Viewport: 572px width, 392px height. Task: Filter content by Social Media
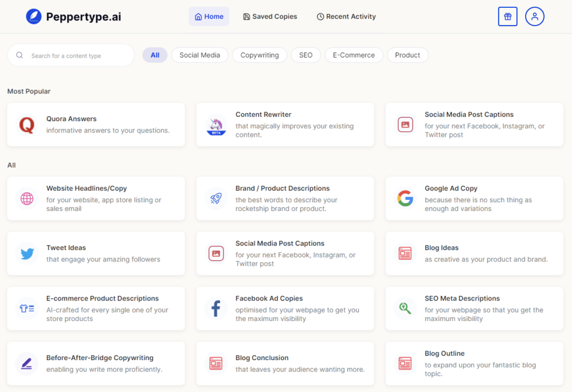click(200, 55)
